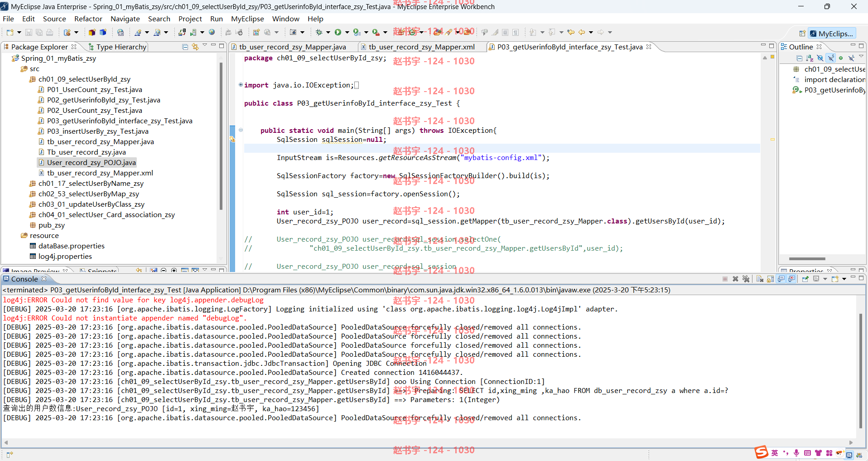The width and height of the screenshot is (868, 461).
Task: Sort Outline alphabetically
Action: click(810, 58)
